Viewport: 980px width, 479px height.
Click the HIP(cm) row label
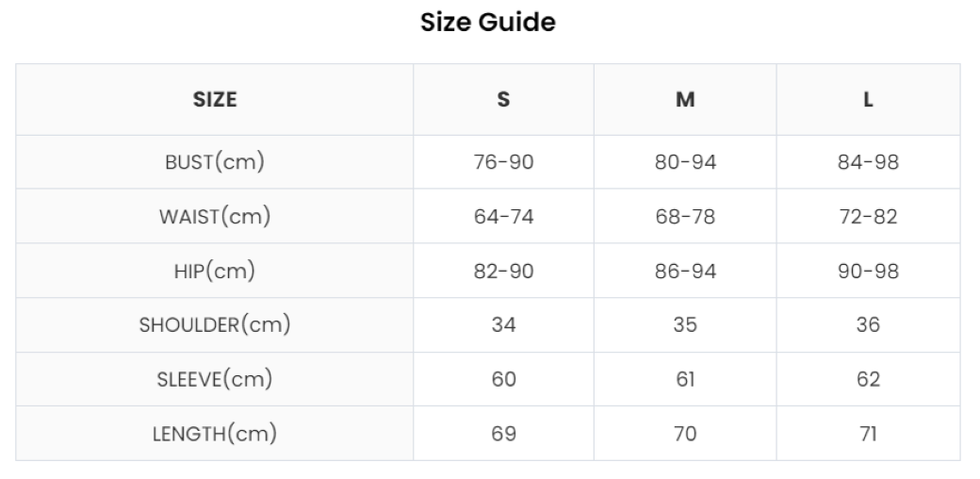215,272
